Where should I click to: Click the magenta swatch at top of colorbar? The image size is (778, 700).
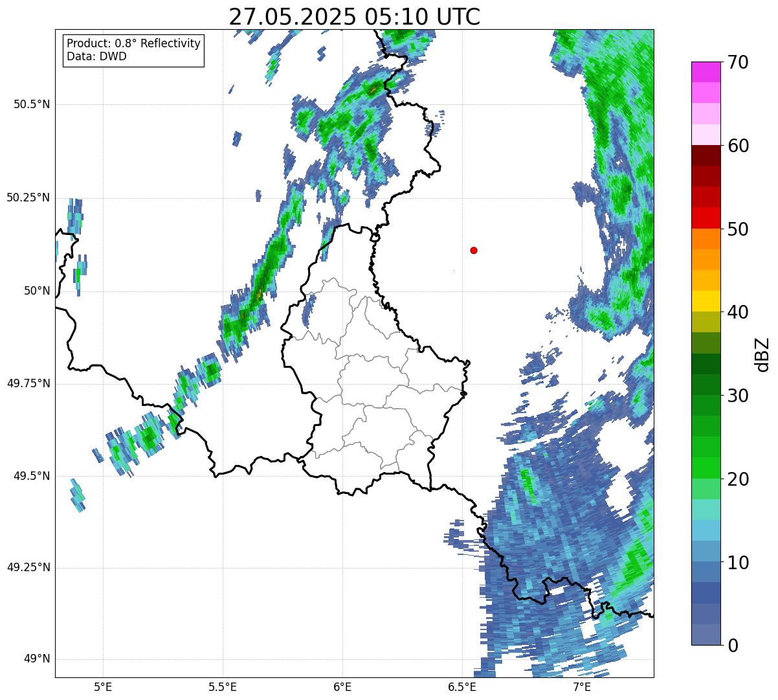[706, 72]
